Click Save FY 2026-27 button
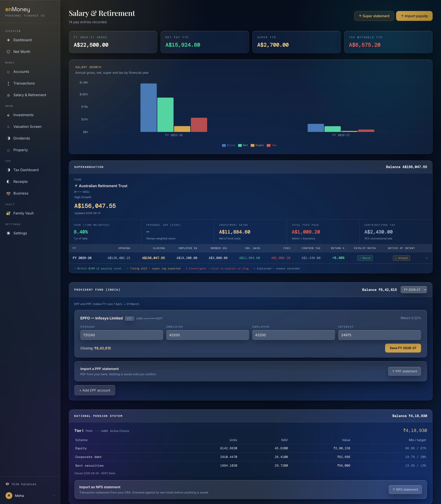 [403, 348]
